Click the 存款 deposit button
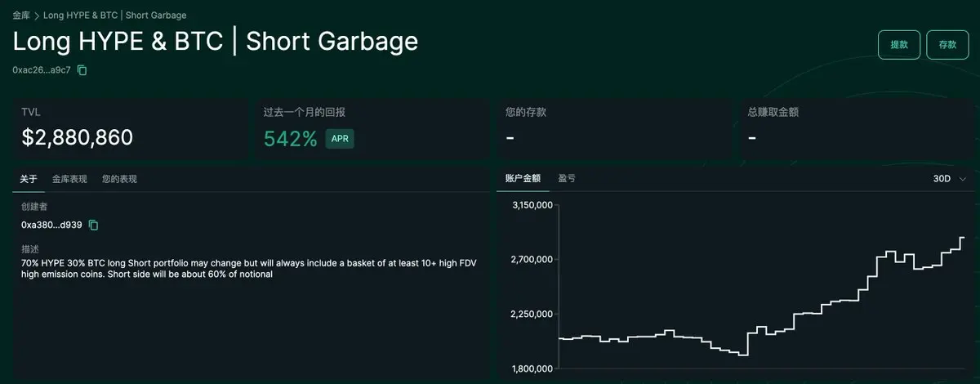Image resolution: width=980 pixels, height=384 pixels. point(947,45)
